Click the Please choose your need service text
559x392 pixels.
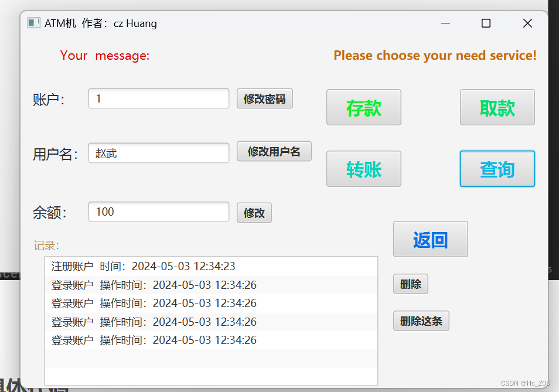[x=435, y=55]
